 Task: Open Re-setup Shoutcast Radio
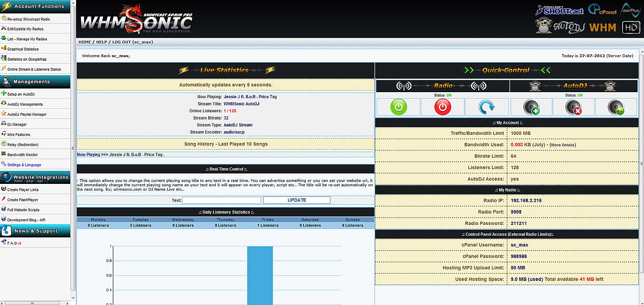pyautogui.click(x=28, y=19)
